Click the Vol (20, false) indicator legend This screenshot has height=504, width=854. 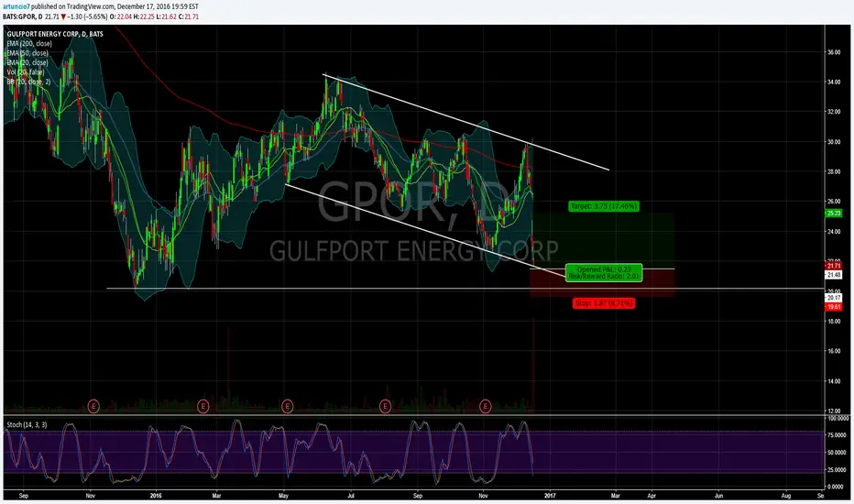point(26,71)
